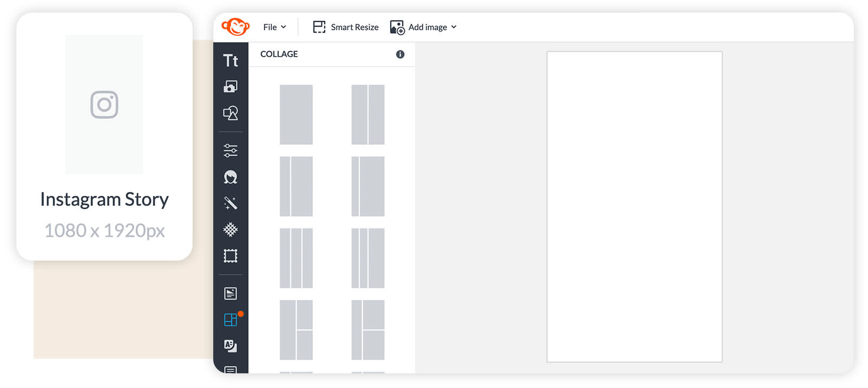Screen dimensions: 868x388
Task: Open the File menu
Action: point(275,27)
